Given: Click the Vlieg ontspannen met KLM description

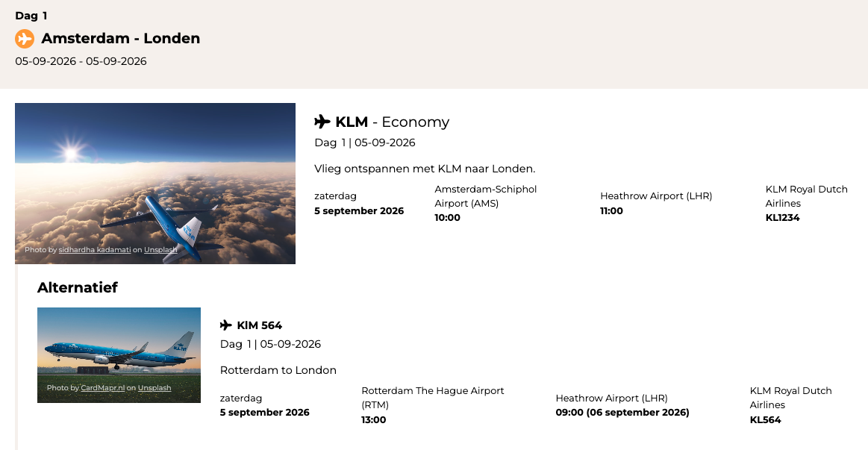Looking at the screenshot, I should coord(425,169).
